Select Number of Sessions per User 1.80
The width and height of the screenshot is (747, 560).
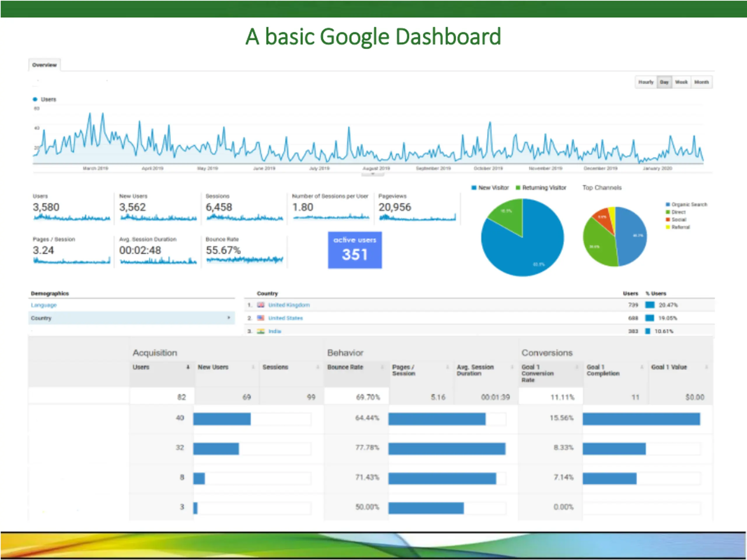click(330, 208)
